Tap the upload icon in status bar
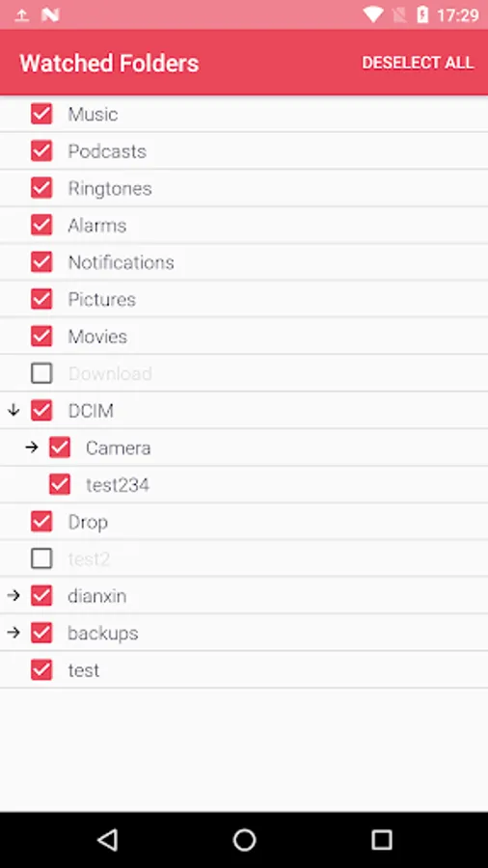The image size is (488, 868). [x=21, y=14]
